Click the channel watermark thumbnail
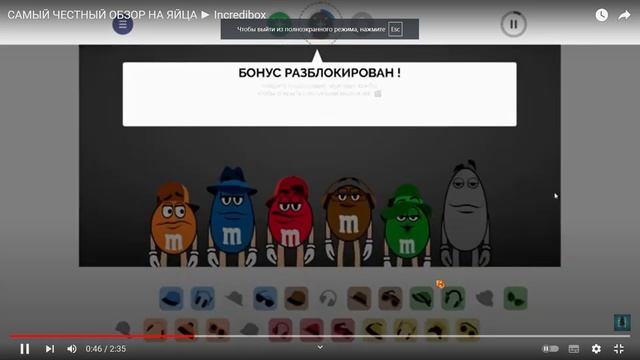 point(622,322)
